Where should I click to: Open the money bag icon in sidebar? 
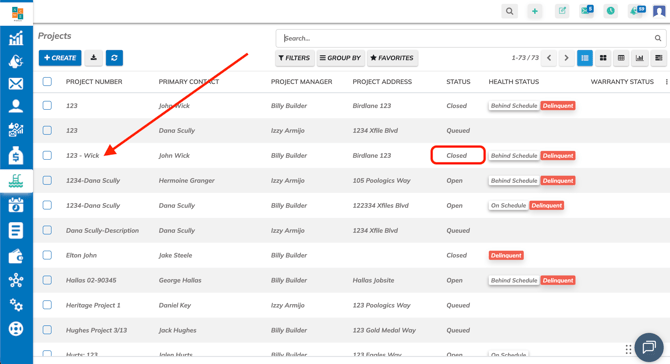click(x=16, y=156)
